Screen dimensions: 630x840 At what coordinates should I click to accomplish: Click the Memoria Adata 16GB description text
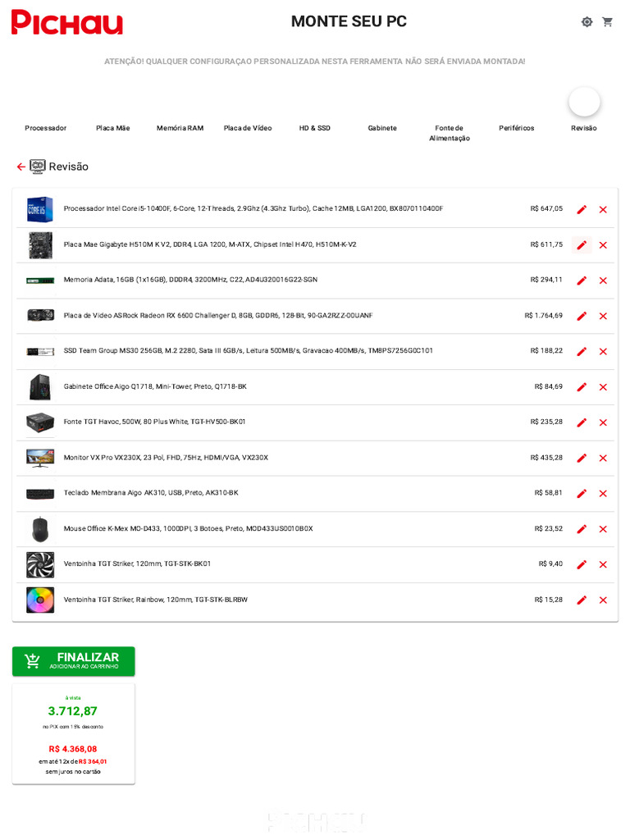[190, 280]
